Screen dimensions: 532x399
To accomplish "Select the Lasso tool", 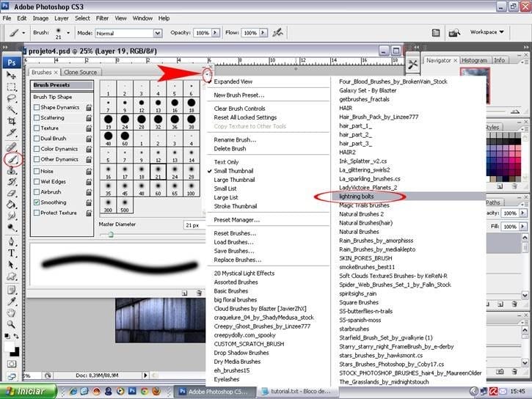I will tap(11, 98).
